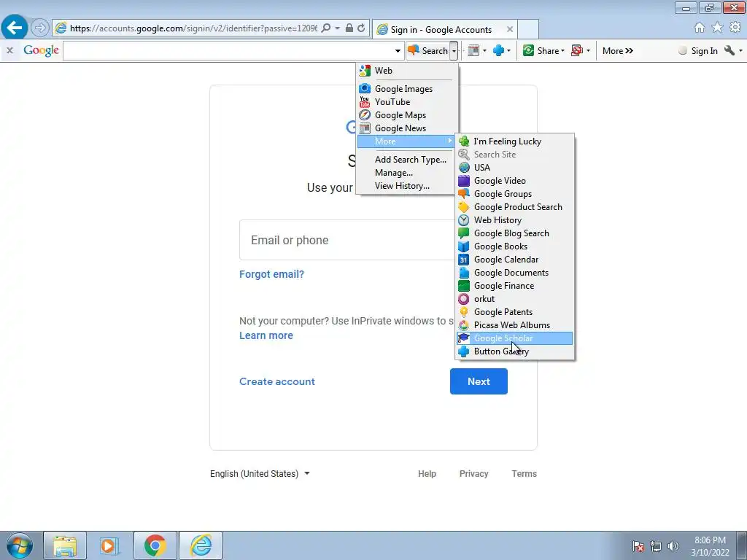Choose I'm Feeling Lucky in submenu
This screenshot has height=560, width=747.
(514, 141)
